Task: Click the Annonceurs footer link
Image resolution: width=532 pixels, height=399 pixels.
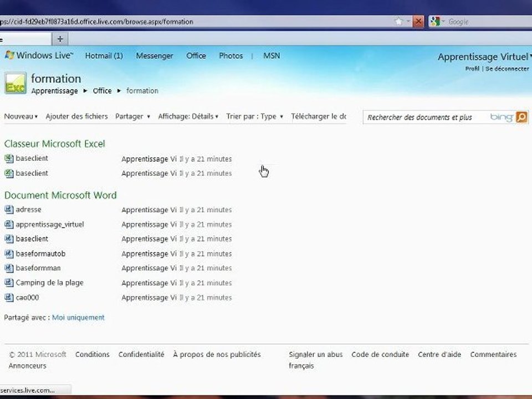Action: coord(28,366)
